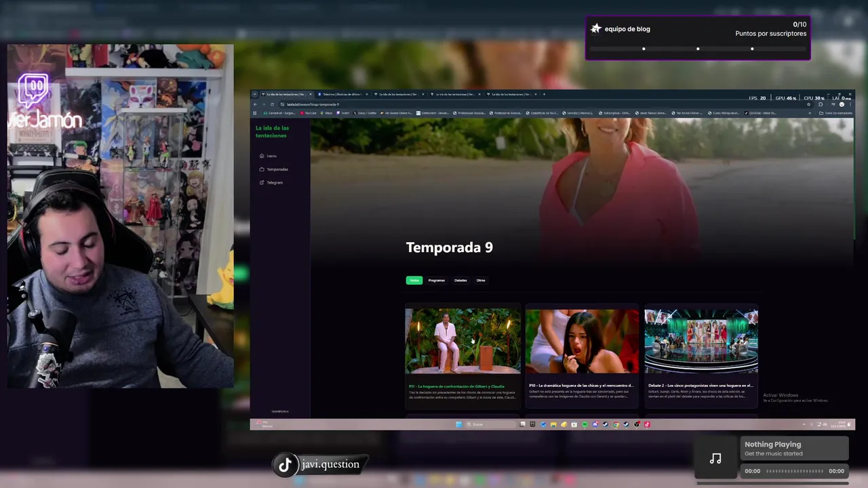This screenshot has height=488, width=868.
Task: Open the browser tab search dropdown
Action: (x=256, y=94)
